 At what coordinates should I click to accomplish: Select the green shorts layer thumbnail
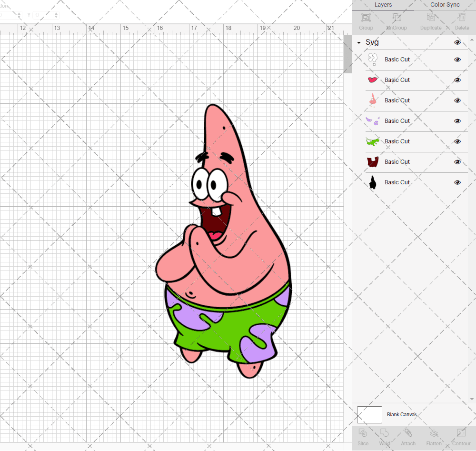pyautogui.click(x=373, y=141)
